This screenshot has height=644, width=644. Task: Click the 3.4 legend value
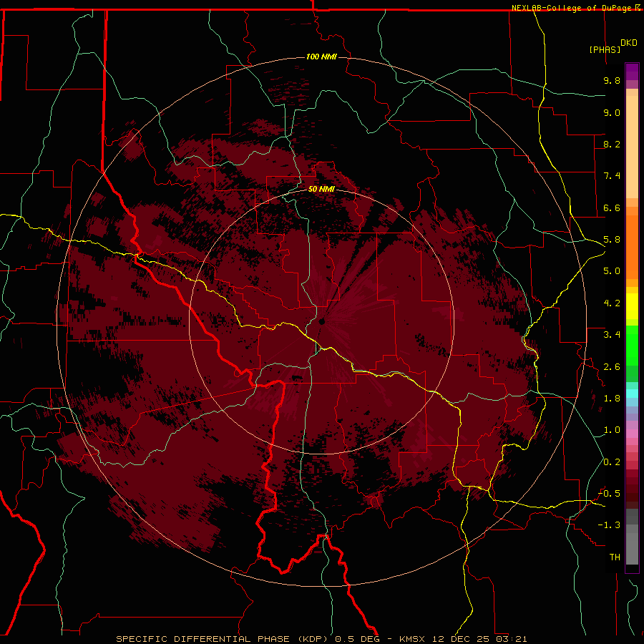[612, 335]
